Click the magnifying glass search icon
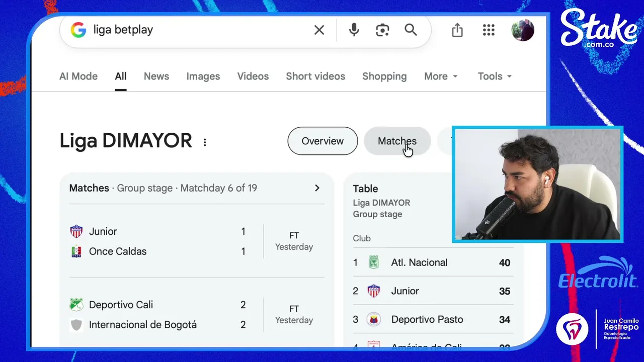The image size is (644, 362). pyautogui.click(x=411, y=30)
